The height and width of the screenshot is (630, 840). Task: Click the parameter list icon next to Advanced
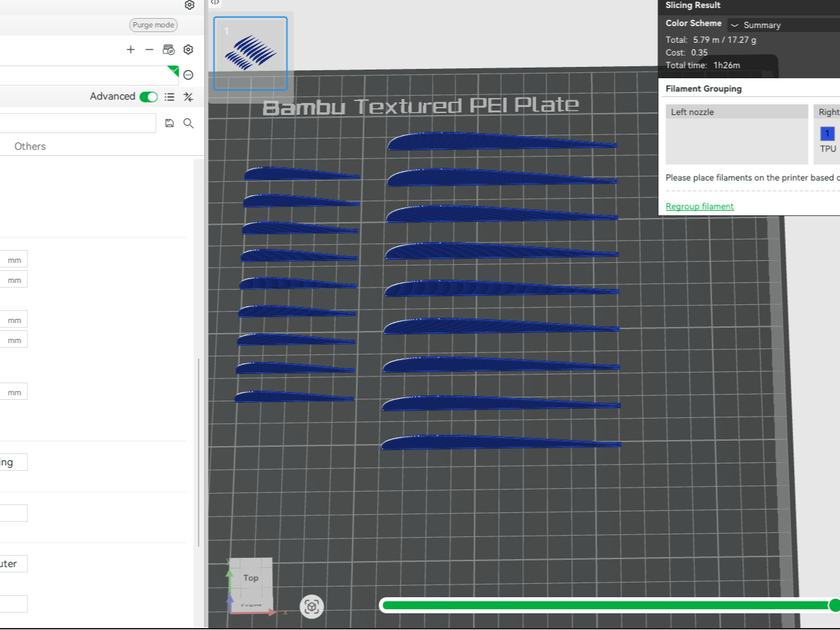[x=170, y=97]
